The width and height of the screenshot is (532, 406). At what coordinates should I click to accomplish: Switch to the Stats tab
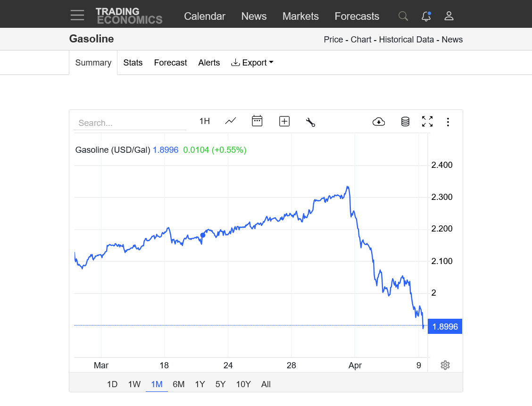point(133,63)
